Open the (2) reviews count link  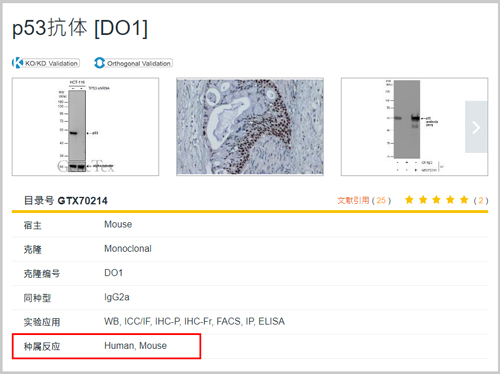pos(481,200)
